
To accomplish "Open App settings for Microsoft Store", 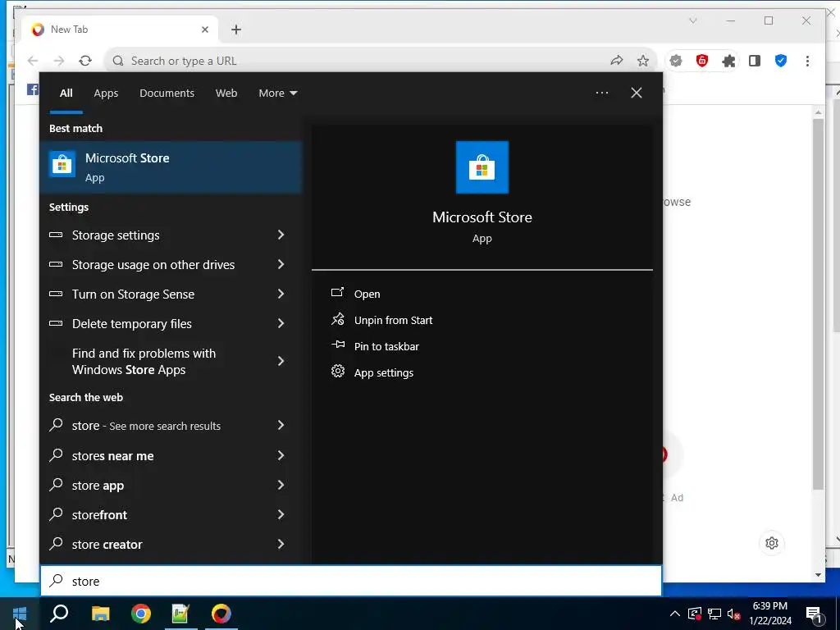I will (372, 372).
